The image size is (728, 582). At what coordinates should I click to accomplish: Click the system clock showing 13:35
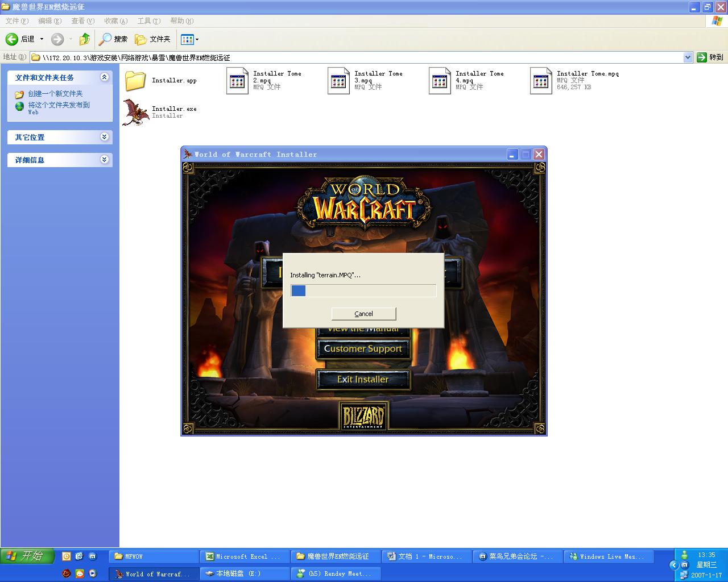pyautogui.click(x=706, y=555)
